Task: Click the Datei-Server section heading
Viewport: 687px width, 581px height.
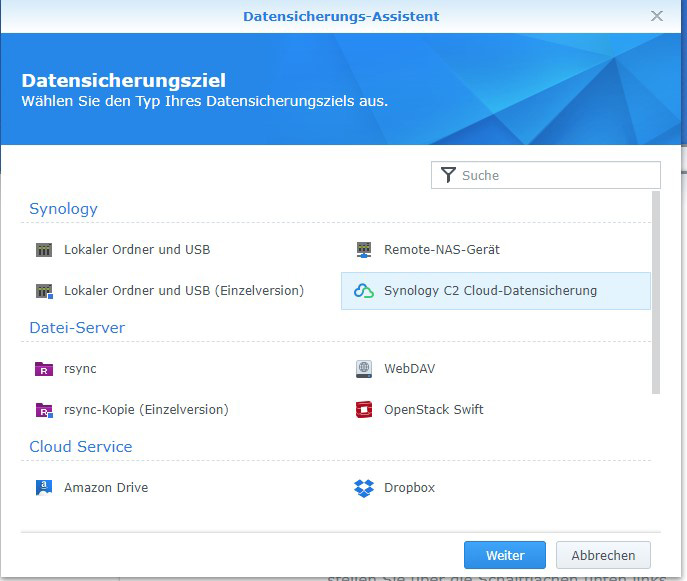Action: click(77, 328)
